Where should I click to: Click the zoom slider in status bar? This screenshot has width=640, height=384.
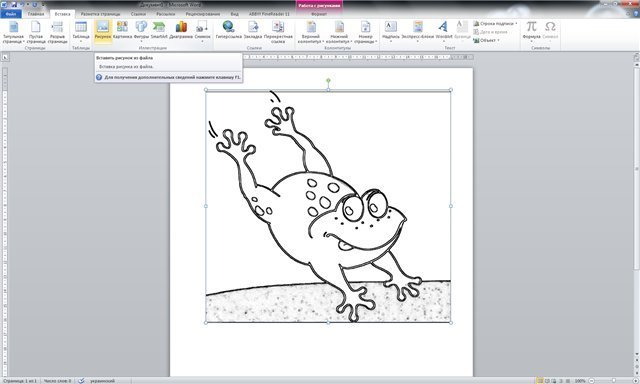(613, 381)
